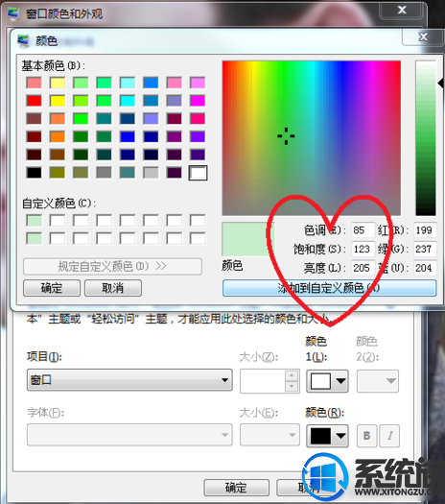The image size is (445, 504).
Task: Cancel the color dialog with 取消
Action: pos(113,288)
